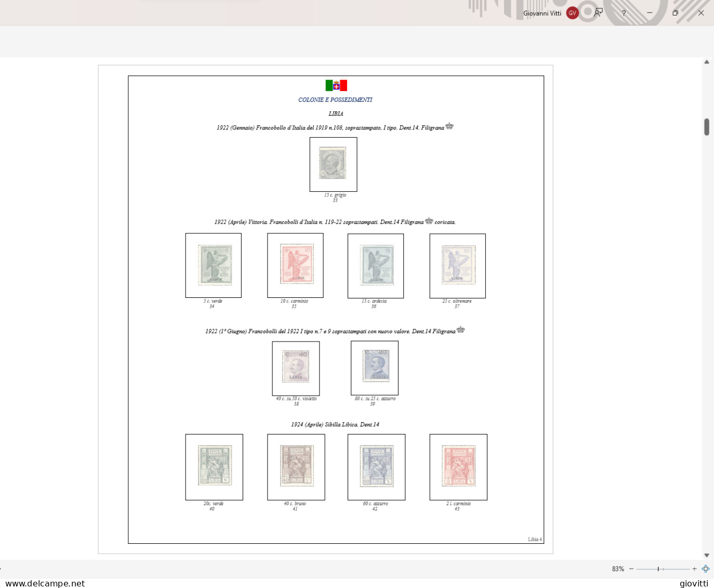This screenshot has height=588, width=714.
Task: Open Giovanni Vitti account avatar
Action: pos(572,13)
